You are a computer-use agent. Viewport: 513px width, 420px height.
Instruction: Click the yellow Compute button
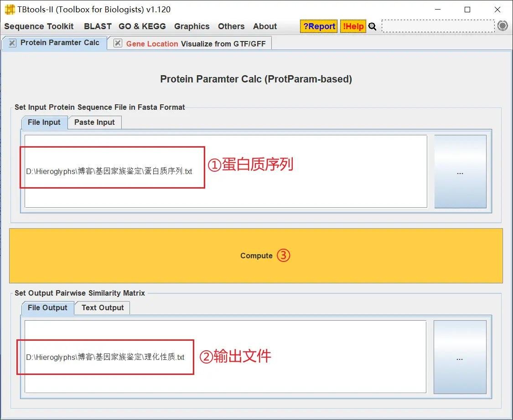(256, 256)
